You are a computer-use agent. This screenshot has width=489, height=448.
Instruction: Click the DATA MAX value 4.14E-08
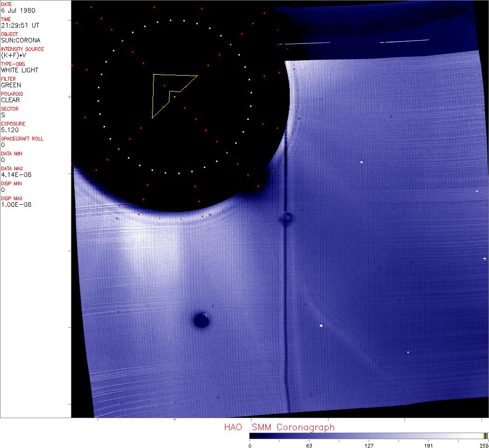pos(14,175)
